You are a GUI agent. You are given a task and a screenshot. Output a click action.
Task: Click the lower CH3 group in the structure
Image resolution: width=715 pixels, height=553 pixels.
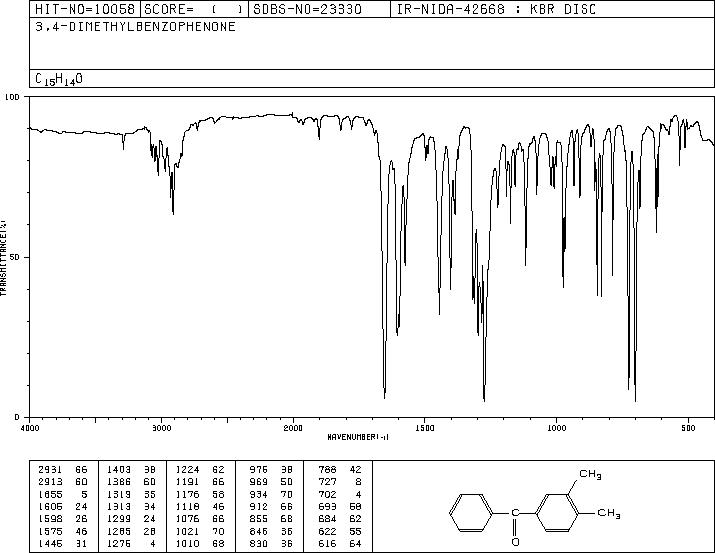(609, 513)
